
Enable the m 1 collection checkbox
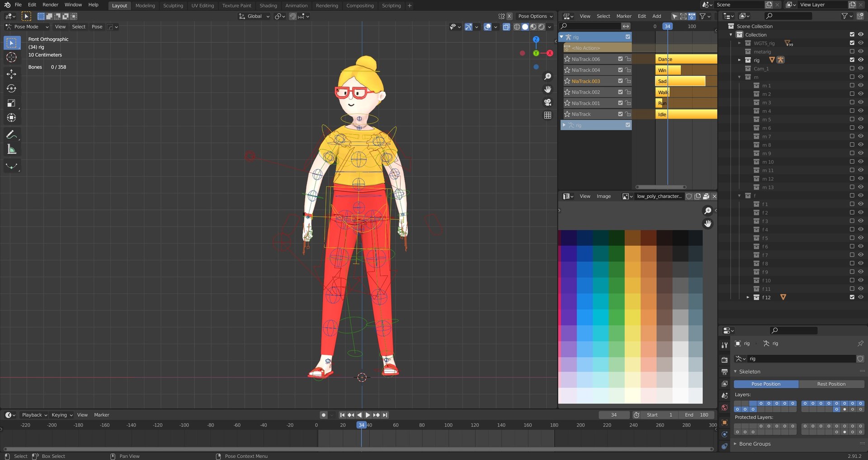[x=852, y=85]
